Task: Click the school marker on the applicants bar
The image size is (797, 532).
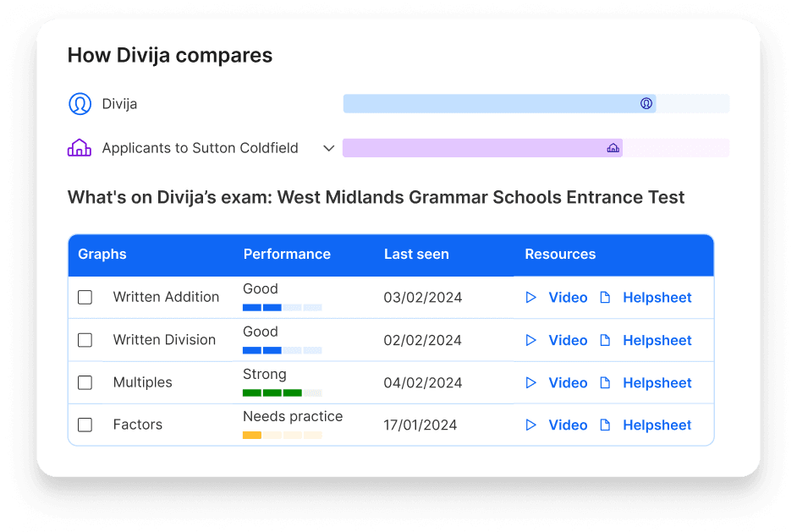Action: pyautogui.click(x=613, y=147)
